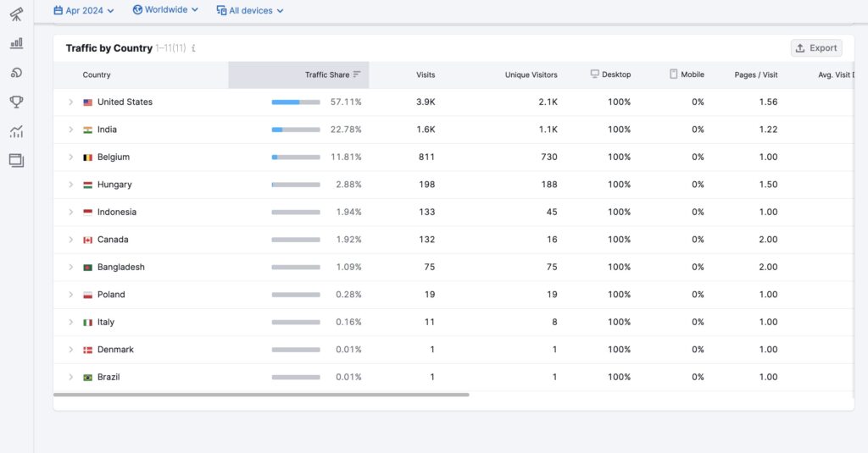Click the Belgium traffic share bar
Viewport: 868px width, 453px height.
coord(296,157)
